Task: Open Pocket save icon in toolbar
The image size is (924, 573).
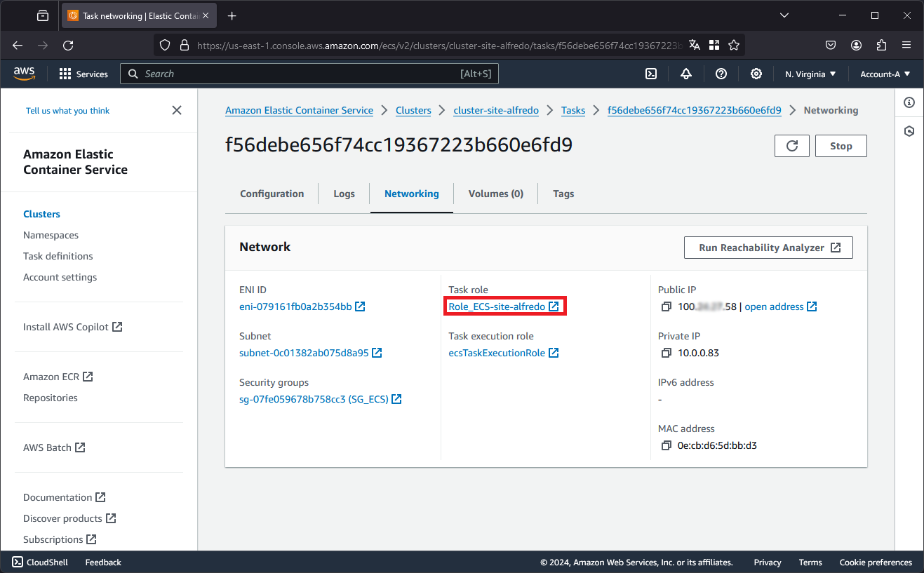Action: (x=831, y=45)
